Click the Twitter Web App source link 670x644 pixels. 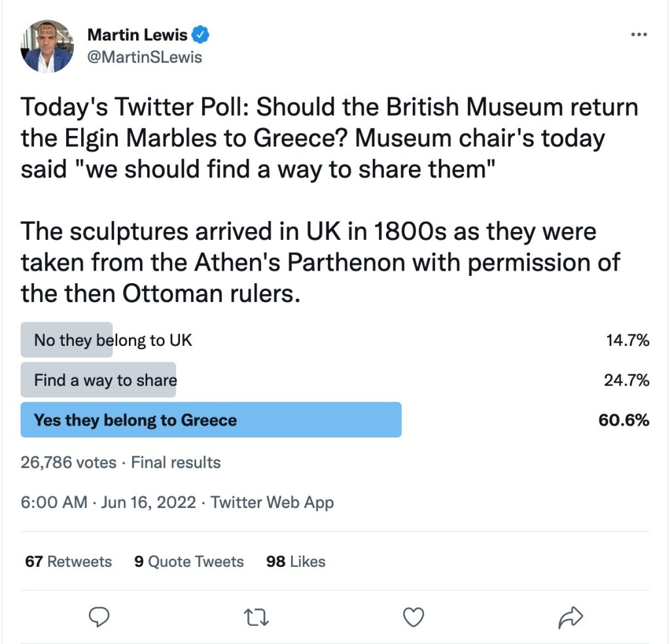click(272, 502)
